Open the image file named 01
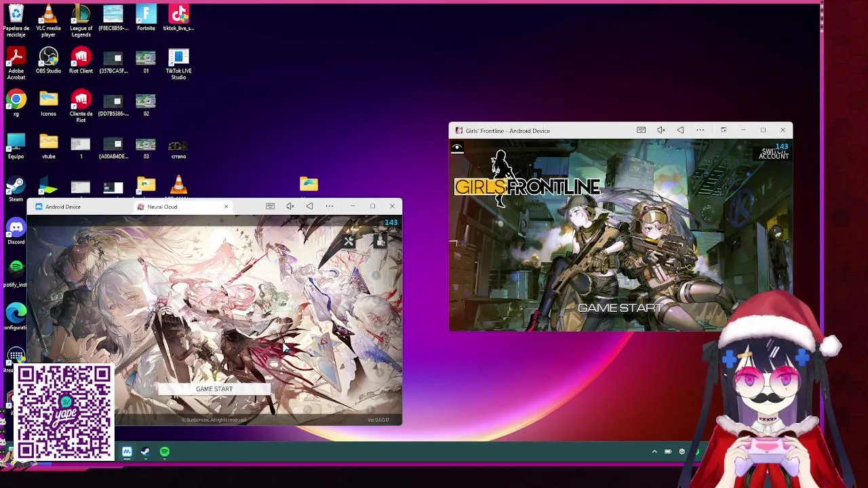The image size is (868, 488). 146,61
